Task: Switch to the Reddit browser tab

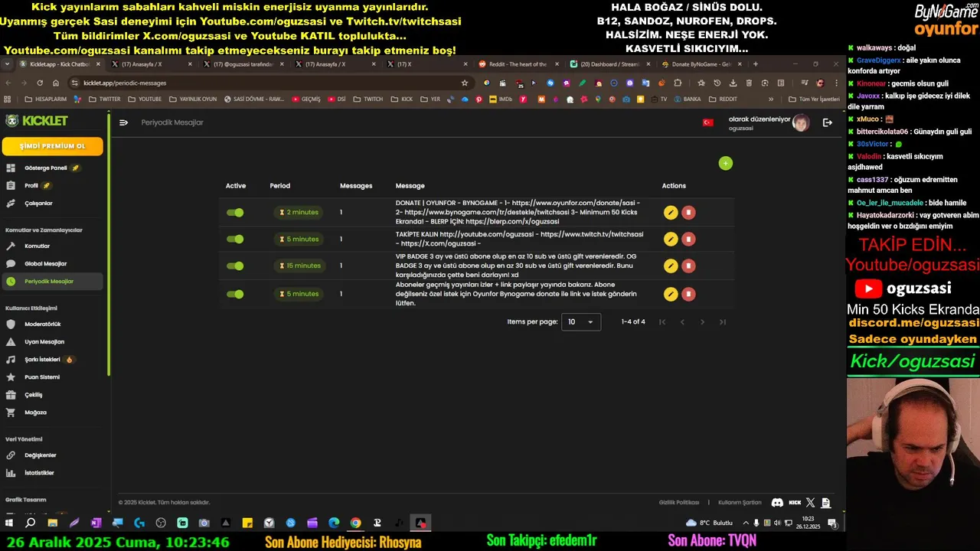Action: [x=518, y=64]
